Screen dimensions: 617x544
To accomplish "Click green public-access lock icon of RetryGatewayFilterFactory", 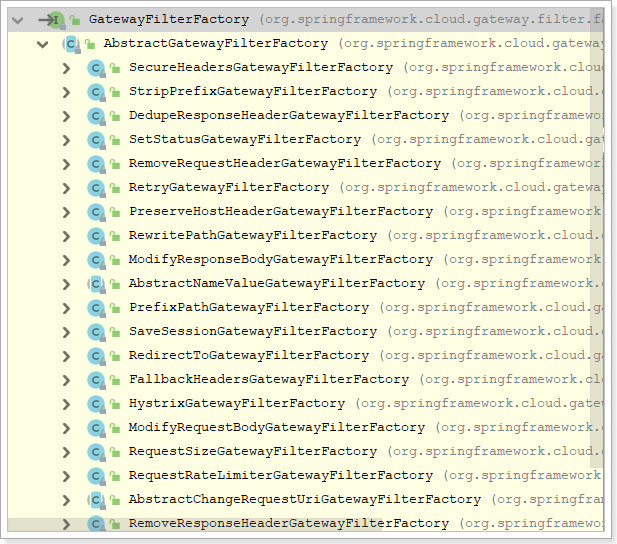I will tap(115, 189).
